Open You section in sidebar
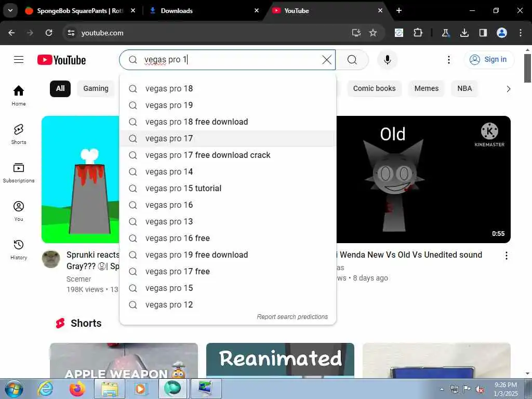Screen dimensions: 532x399 [19, 211]
